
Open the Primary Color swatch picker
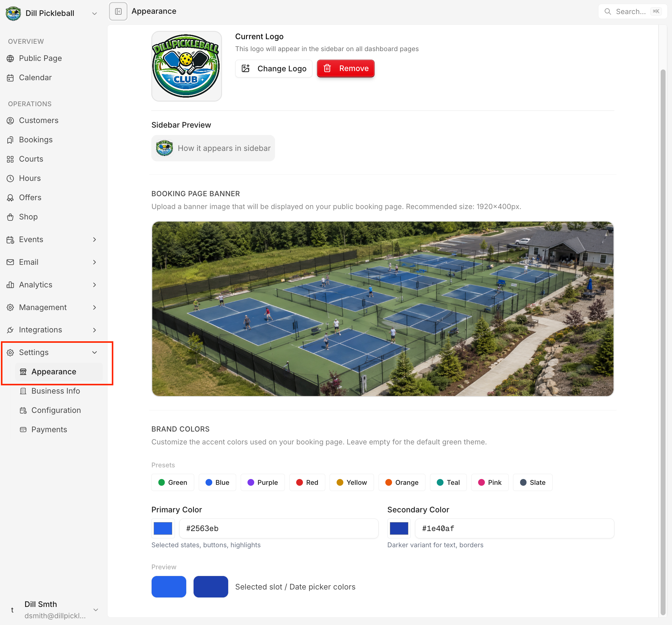coord(163,528)
